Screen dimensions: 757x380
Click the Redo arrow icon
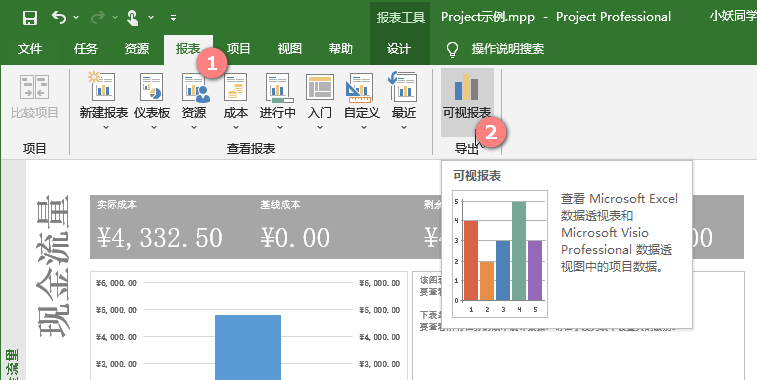pyautogui.click(x=98, y=18)
